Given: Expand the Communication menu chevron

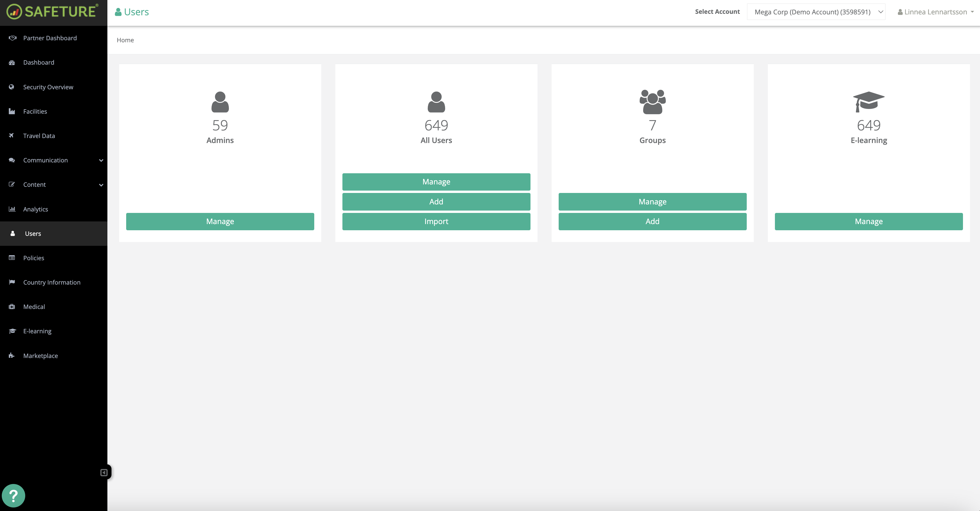Looking at the screenshot, I should pos(101,160).
